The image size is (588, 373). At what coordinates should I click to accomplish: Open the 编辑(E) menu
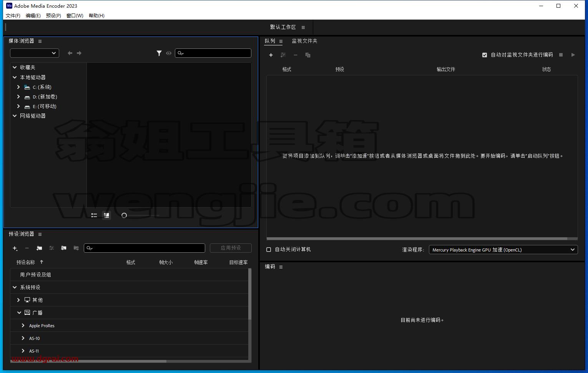33,16
